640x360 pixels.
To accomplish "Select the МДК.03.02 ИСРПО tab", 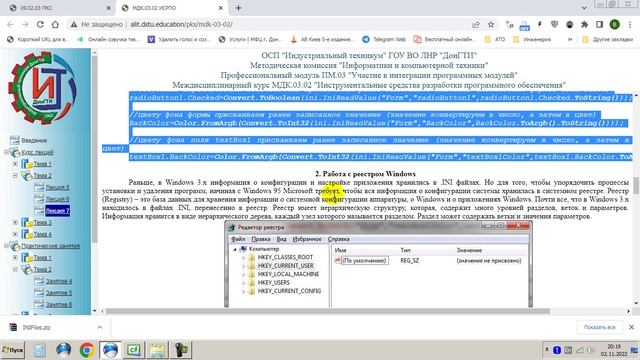I will (171, 8).
